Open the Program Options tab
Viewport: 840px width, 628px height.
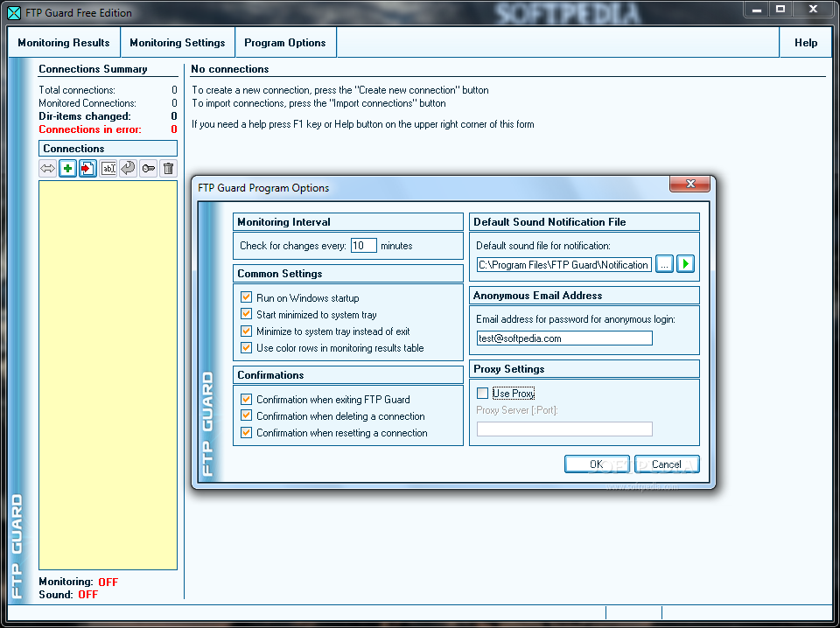285,43
